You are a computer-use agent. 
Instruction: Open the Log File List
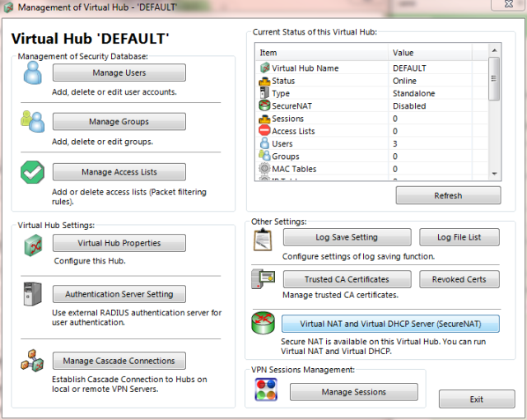tap(459, 237)
